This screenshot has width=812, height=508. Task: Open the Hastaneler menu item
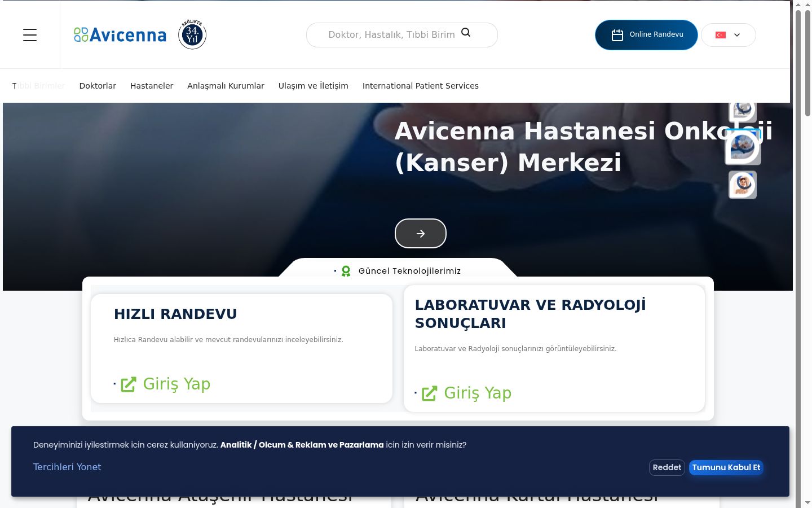coord(152,86)
